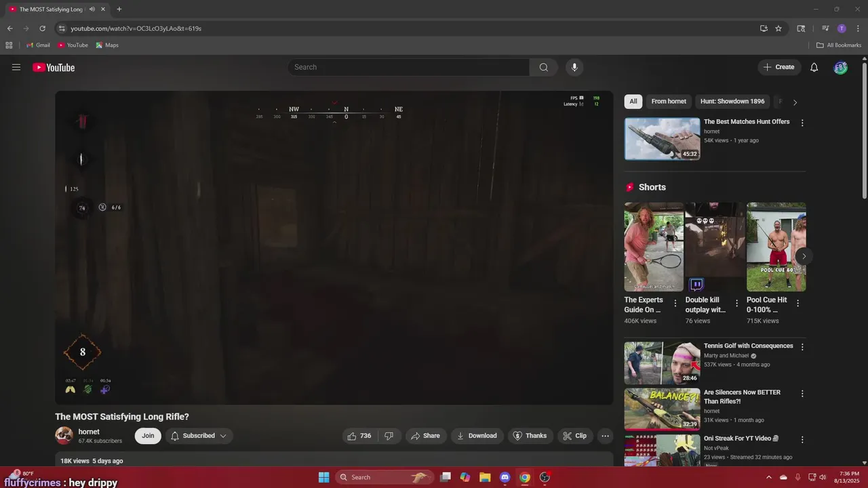
Task: Open File Explorer from taskbar
Action: click(x=485, y=477)
